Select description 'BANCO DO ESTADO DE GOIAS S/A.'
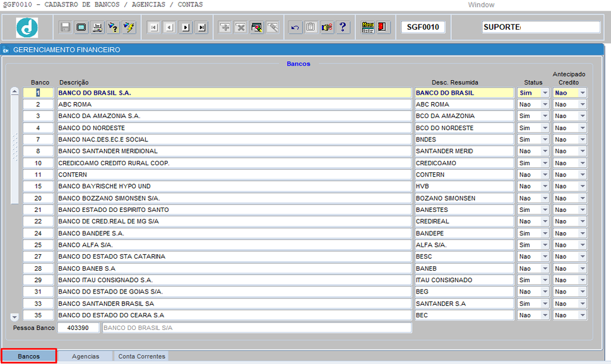Screen dimensions: 611x364 (x=234, y=291)
